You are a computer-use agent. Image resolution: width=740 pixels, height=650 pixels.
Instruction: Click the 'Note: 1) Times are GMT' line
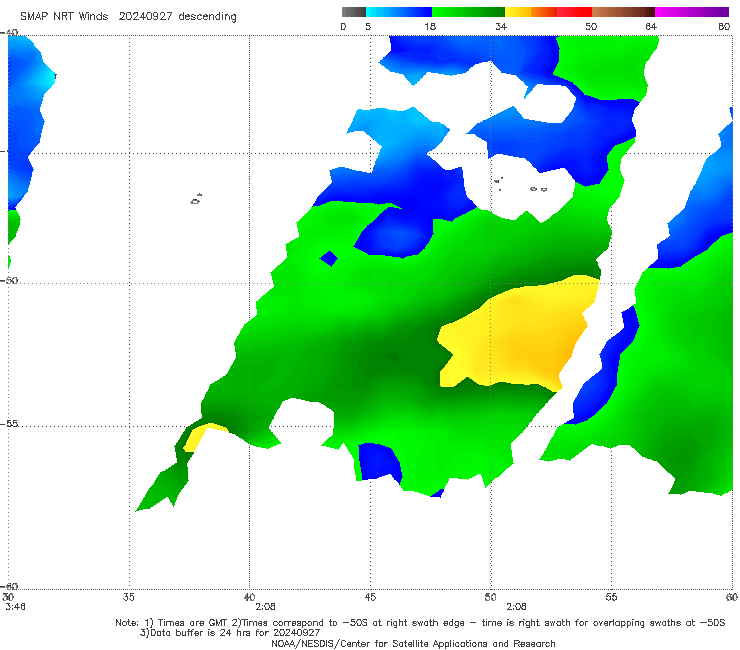420,623
